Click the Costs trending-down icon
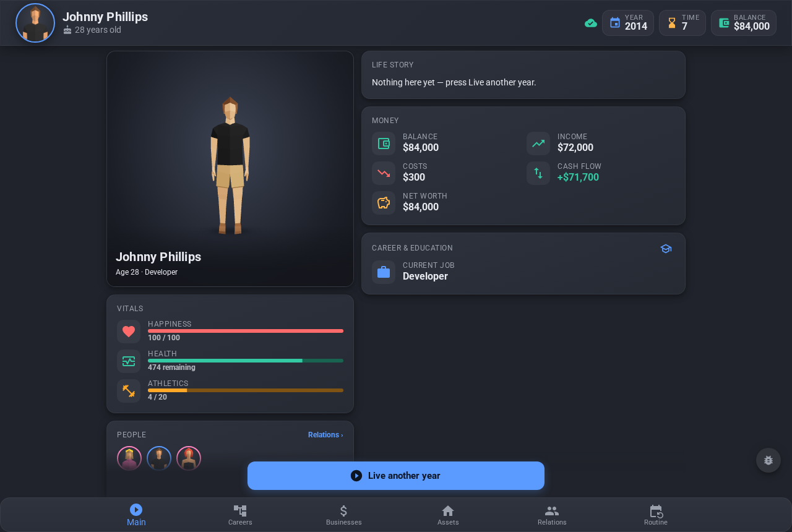This screenshot has width=792, height=532. tap(384, 173)
